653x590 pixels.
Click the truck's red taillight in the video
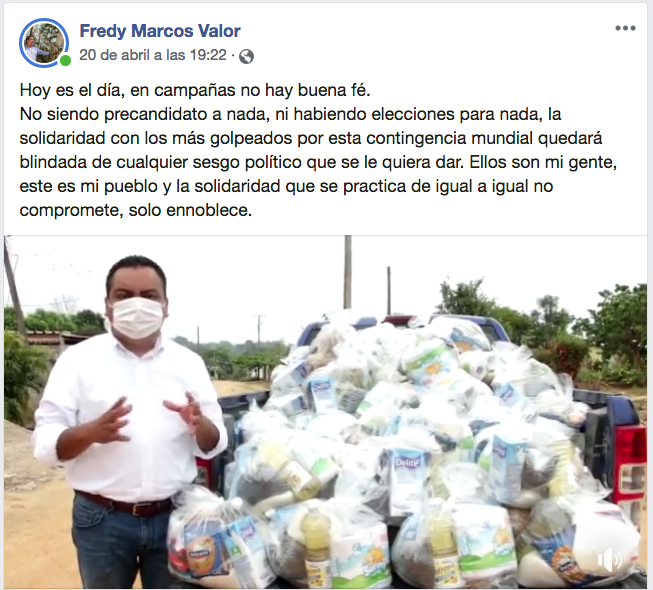628,462
